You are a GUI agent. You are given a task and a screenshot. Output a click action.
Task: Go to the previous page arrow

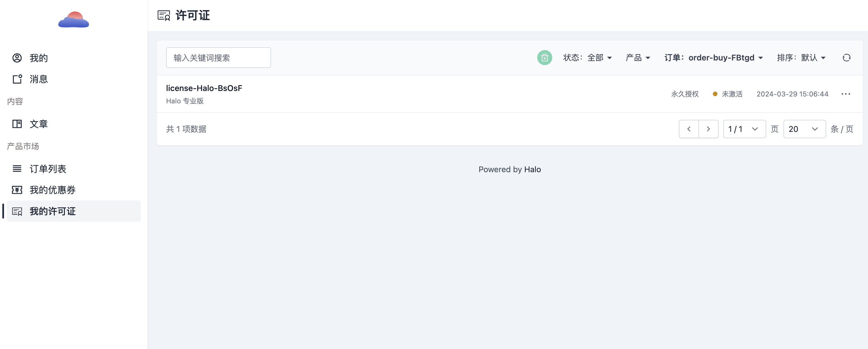coord(689,129)
